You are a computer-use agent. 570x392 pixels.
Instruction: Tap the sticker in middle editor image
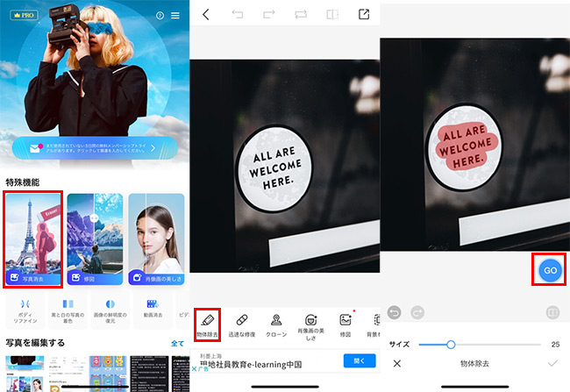pyautogui.click(x=275, y=168)
